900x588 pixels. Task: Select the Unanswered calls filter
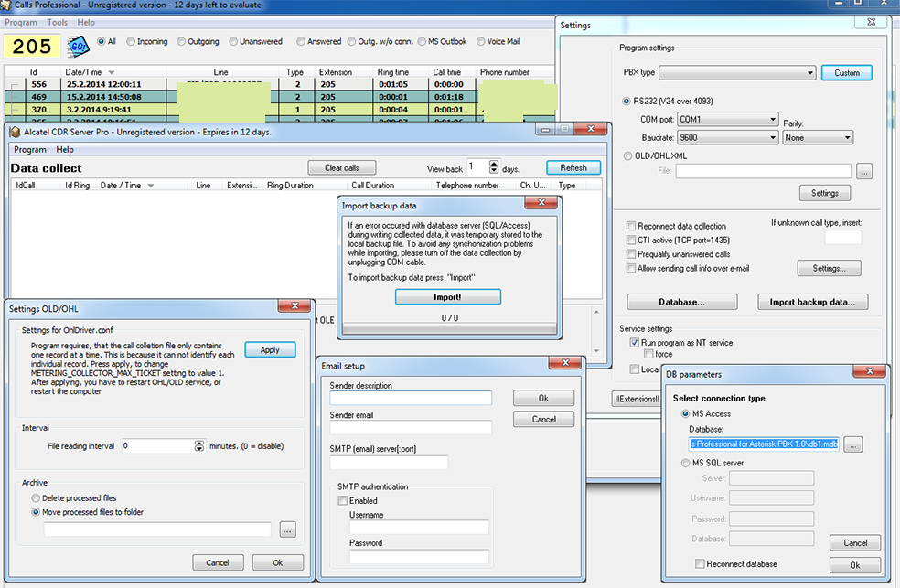click(233, 41)
